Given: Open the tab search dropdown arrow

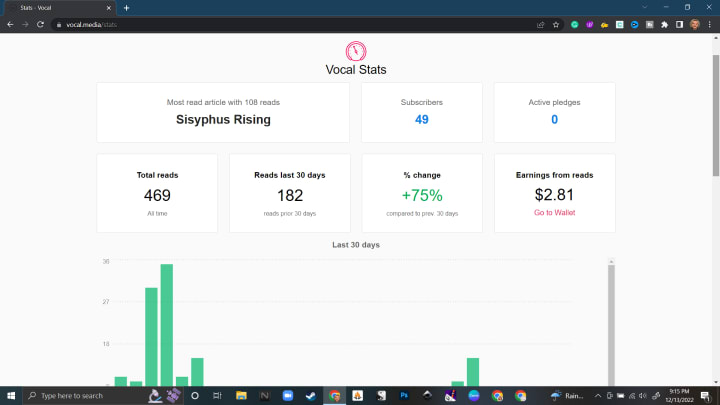Looking at the screenshot, I should tap(645, 7).
